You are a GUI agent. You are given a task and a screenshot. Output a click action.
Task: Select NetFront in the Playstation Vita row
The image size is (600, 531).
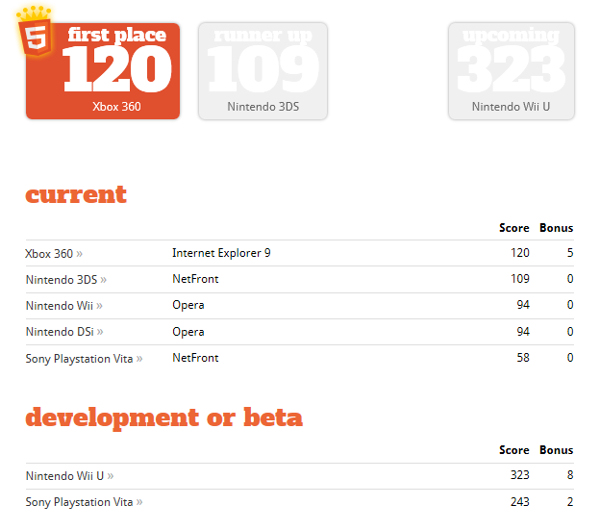(x=195, y=358)
